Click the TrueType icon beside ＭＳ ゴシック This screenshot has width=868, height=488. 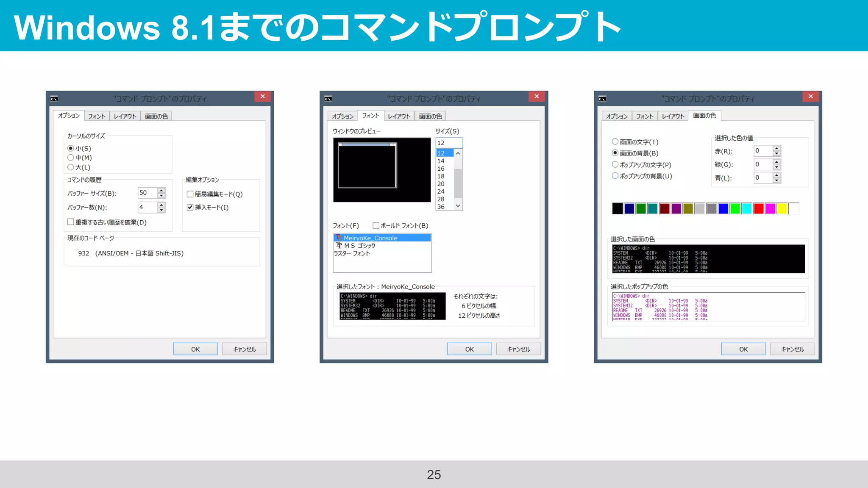point(339,245)
